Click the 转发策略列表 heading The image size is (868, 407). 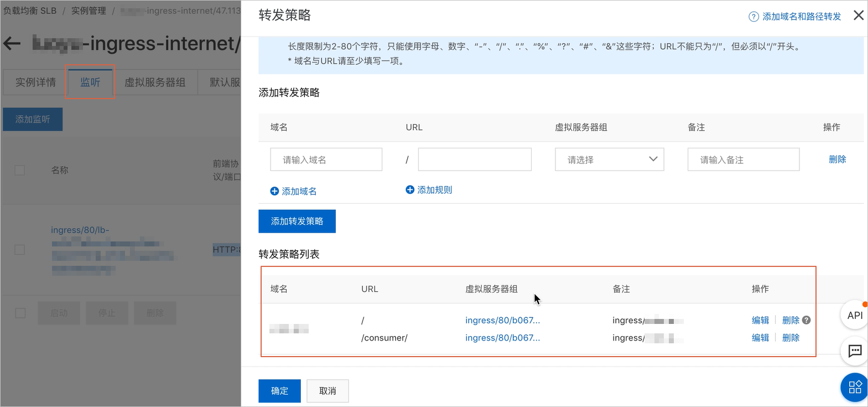[x=289, y=254]
